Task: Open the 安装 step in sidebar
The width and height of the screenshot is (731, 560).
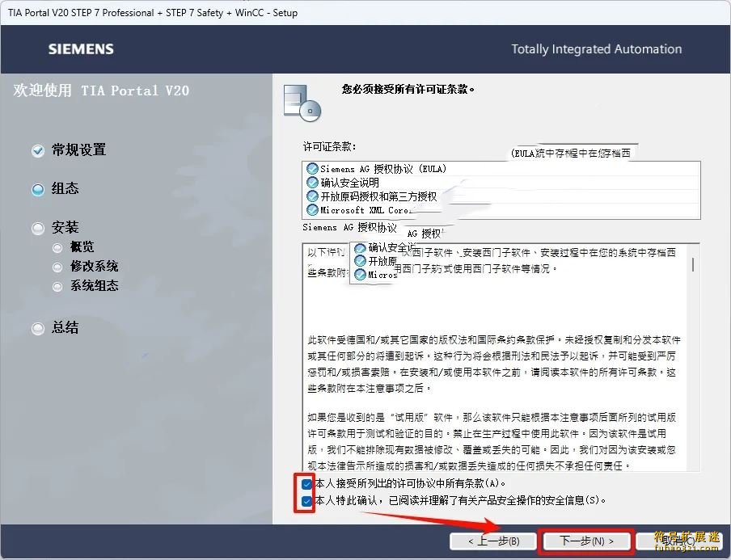Action: point(65,227)
